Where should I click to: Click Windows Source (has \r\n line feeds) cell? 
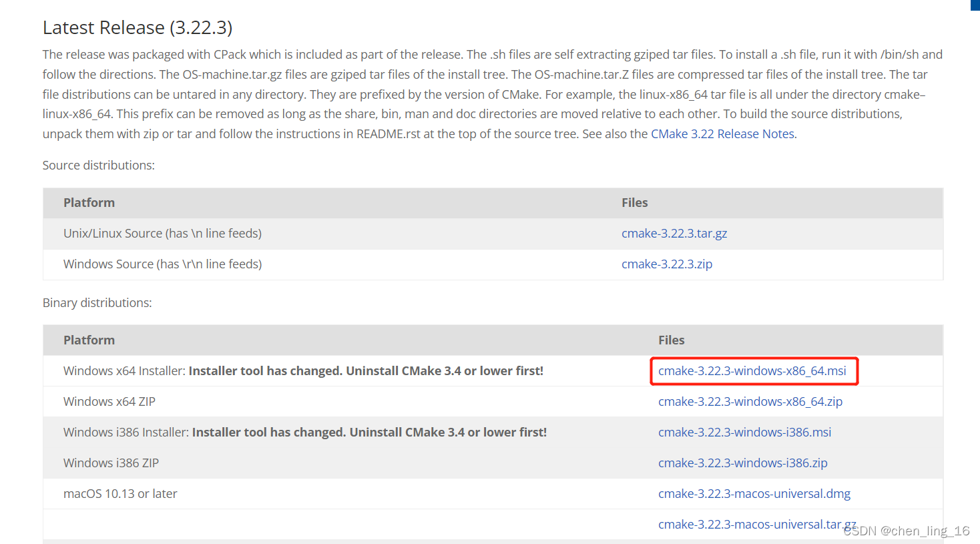[x=163, y=264]
